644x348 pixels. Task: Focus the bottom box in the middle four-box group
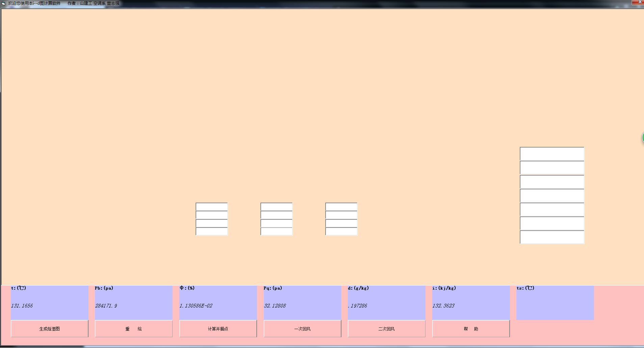tap(277, 231)
